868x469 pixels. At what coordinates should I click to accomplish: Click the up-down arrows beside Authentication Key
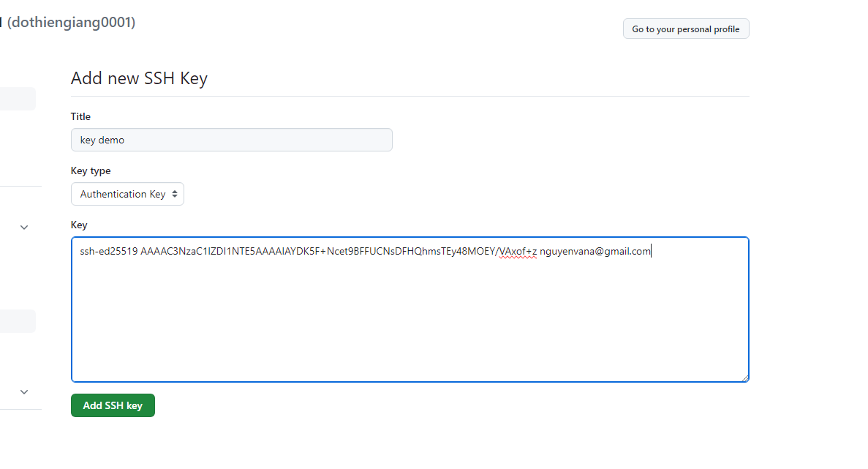[x=174, y=194]
